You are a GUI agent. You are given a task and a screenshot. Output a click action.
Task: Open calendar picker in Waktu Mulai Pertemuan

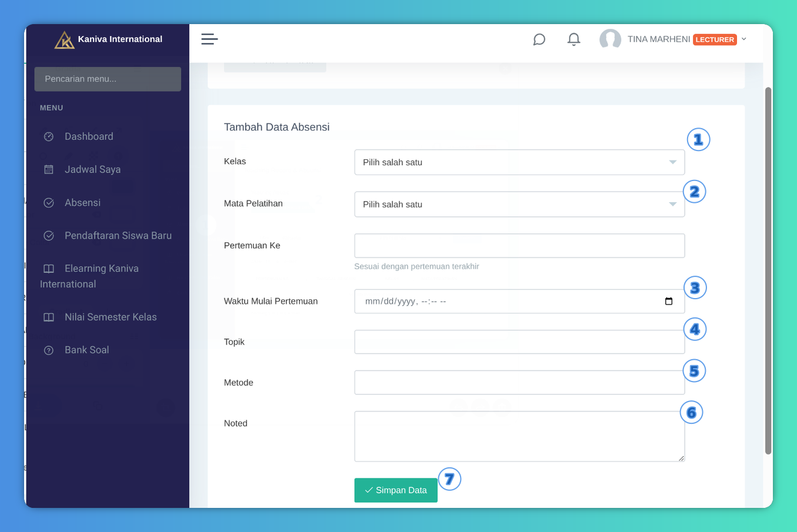[x=668, y=302]
